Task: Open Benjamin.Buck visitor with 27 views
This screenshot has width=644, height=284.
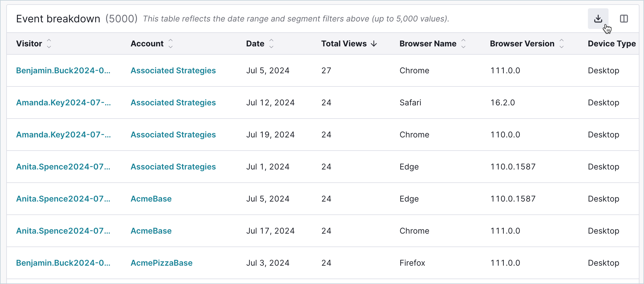Action: click(63, 70)
